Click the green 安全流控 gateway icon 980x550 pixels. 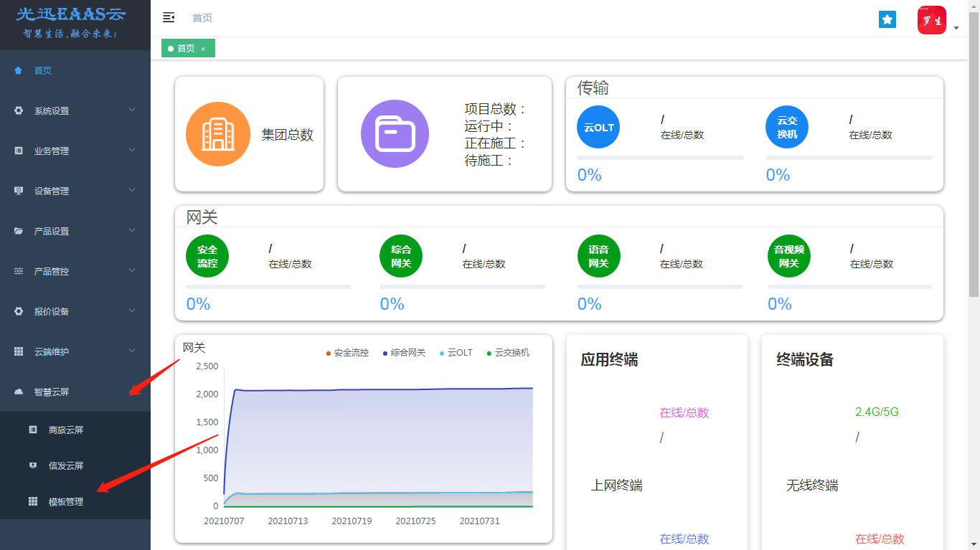(x=207, y=257)
